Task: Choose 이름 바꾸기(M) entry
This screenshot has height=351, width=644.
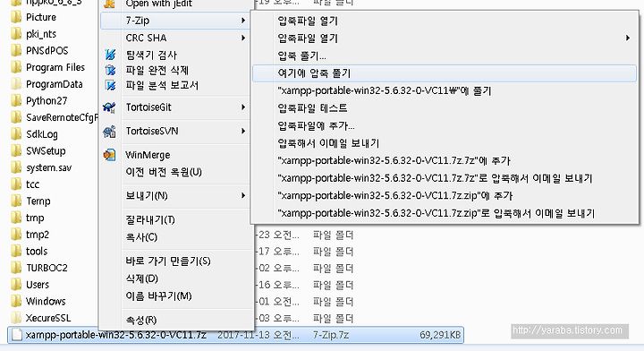Action: pos(175,295)
